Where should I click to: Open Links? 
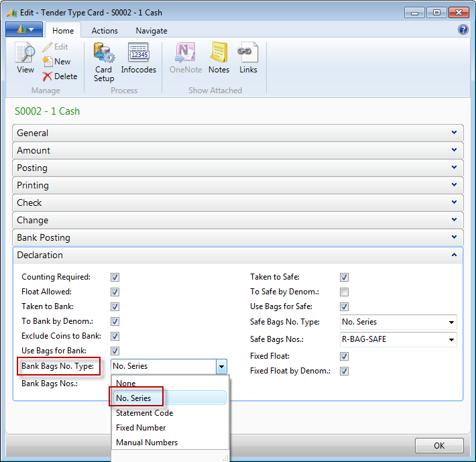point(248,58)
